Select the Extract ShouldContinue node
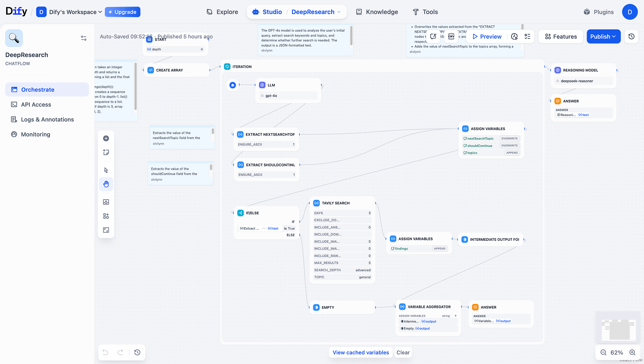Viewport: 644px width, 364px height. tap(266, 170)
